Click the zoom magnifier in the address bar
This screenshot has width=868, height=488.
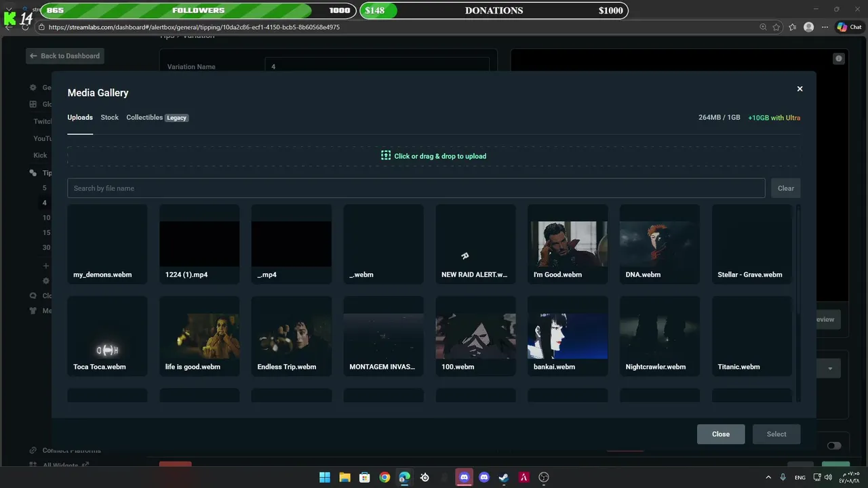(764, 27)
